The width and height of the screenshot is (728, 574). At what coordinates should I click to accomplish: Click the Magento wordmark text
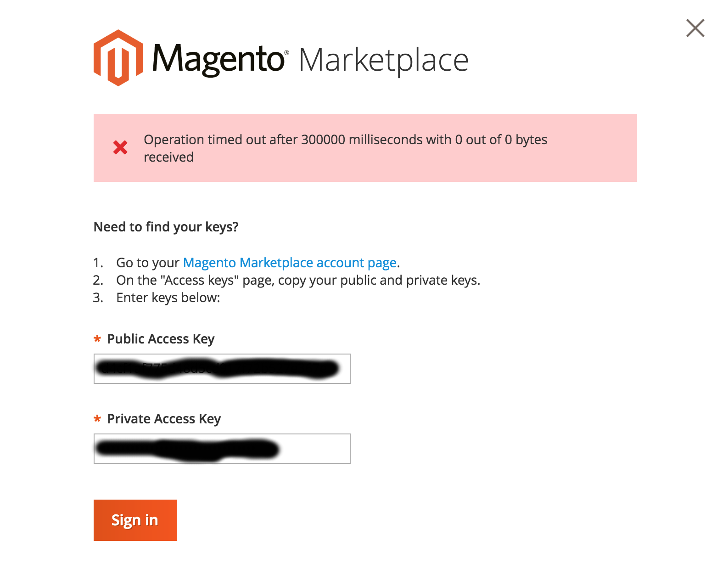[218, 60]
